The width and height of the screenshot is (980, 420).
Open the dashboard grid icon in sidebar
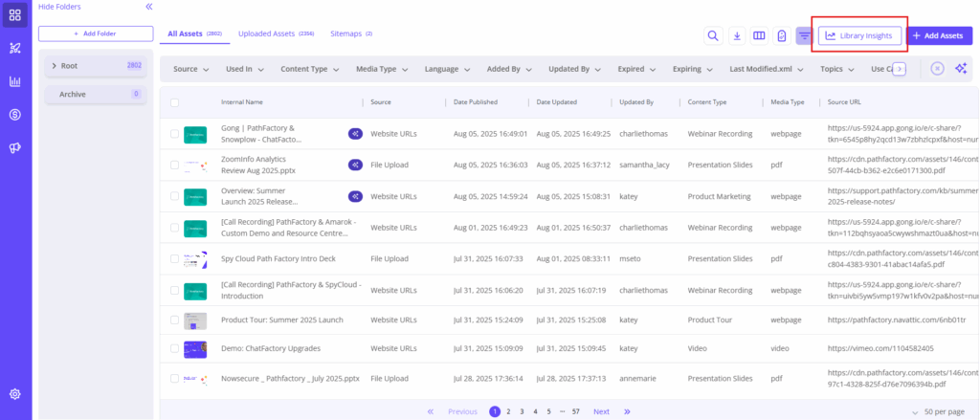coord(15,15)
